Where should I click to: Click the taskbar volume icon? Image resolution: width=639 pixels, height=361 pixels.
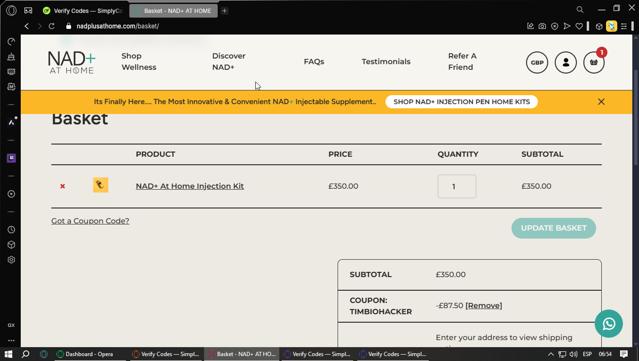click(x=573, y=354)
